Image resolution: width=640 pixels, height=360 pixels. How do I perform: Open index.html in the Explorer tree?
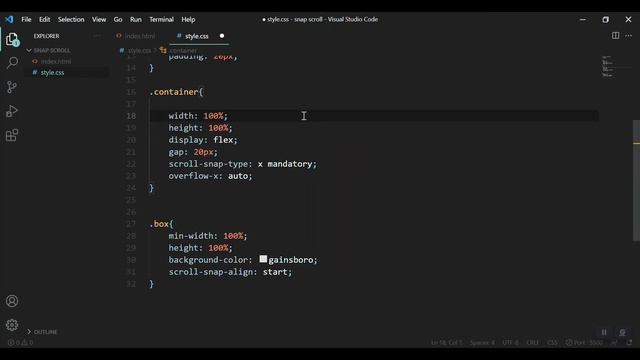tap(56, 61)
